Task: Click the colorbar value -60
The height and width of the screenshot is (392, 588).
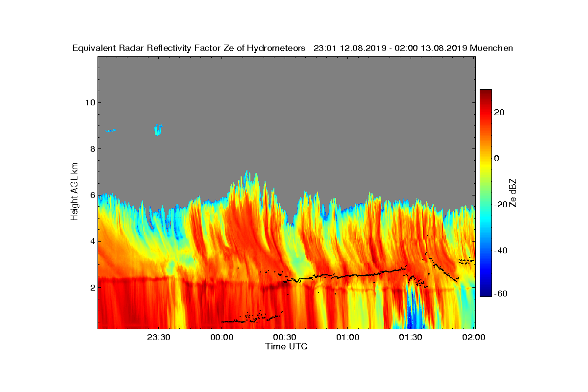Action: (501, 294)
